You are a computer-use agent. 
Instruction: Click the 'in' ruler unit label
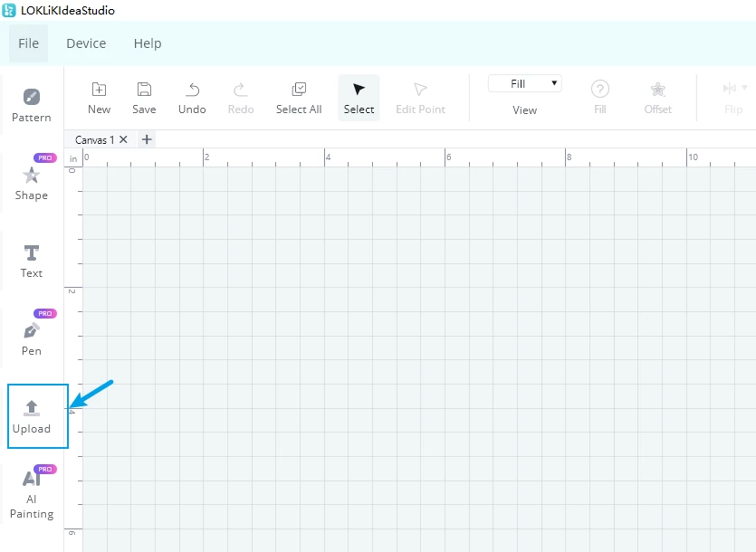click(x=73, y=158)
